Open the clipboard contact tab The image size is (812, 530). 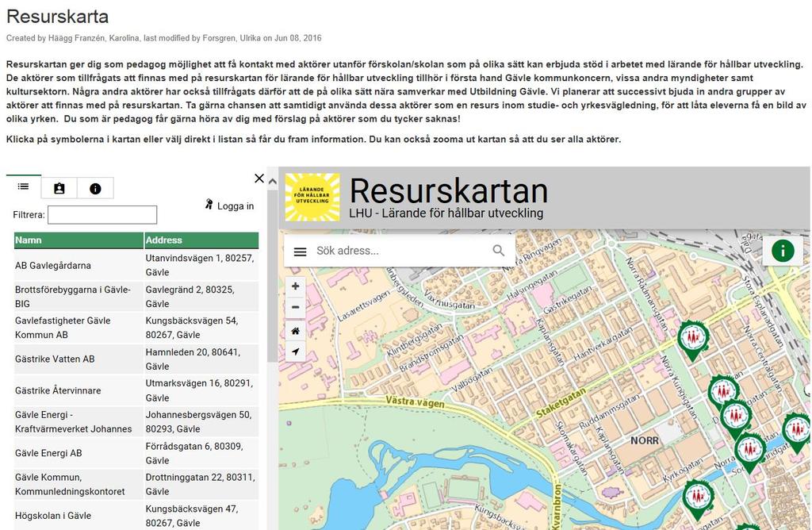coord(59,189)
